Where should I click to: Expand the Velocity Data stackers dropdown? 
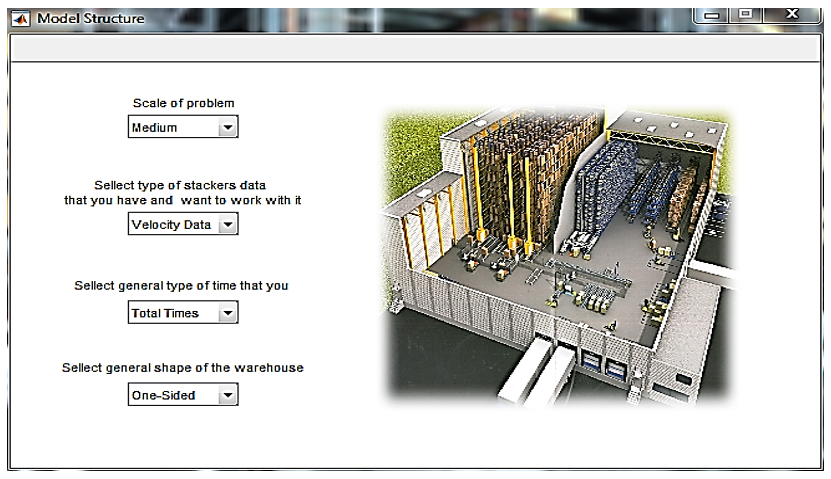click(x=183, y=224)
